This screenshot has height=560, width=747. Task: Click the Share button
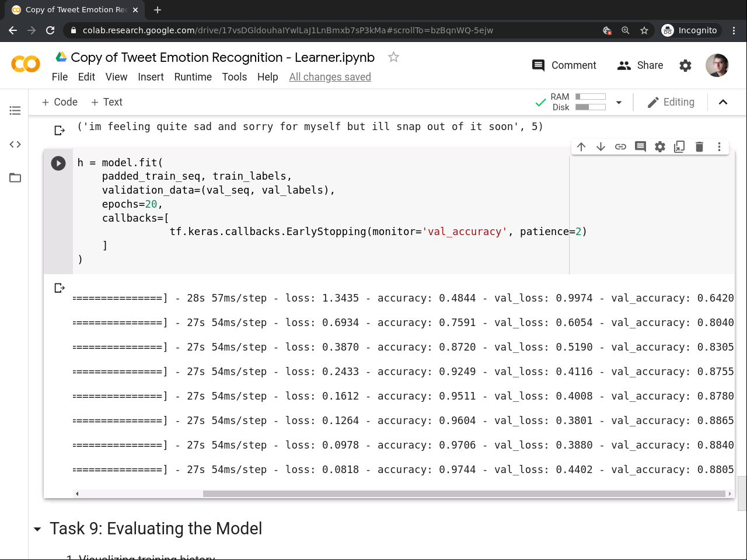[x=640, y=65]
